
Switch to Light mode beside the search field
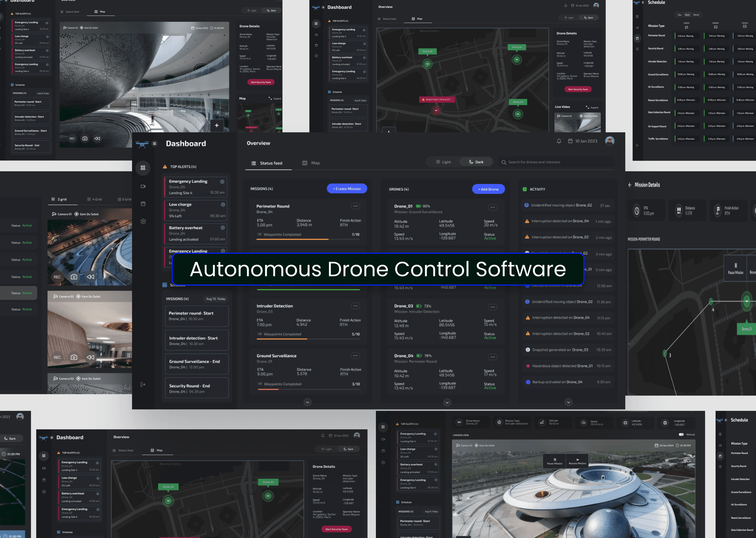click(x=443, y=162)
